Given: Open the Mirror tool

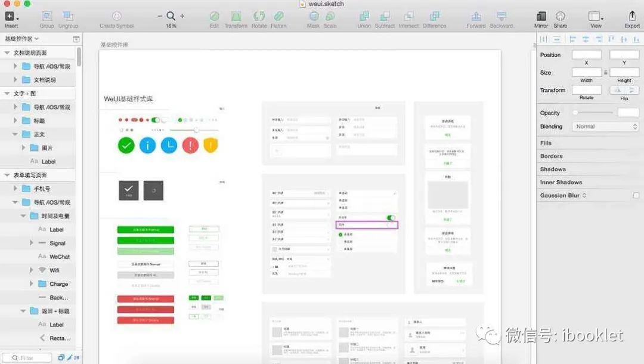Looking at the screenshot, I should click(541, 19).
